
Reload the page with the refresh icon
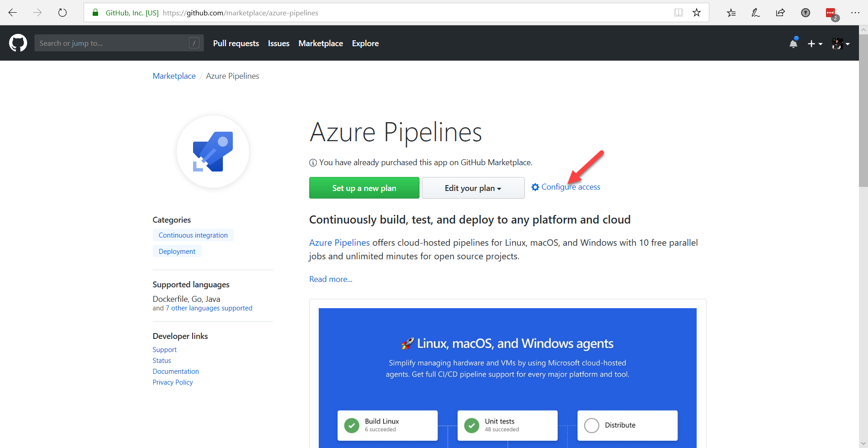point(62,13)
